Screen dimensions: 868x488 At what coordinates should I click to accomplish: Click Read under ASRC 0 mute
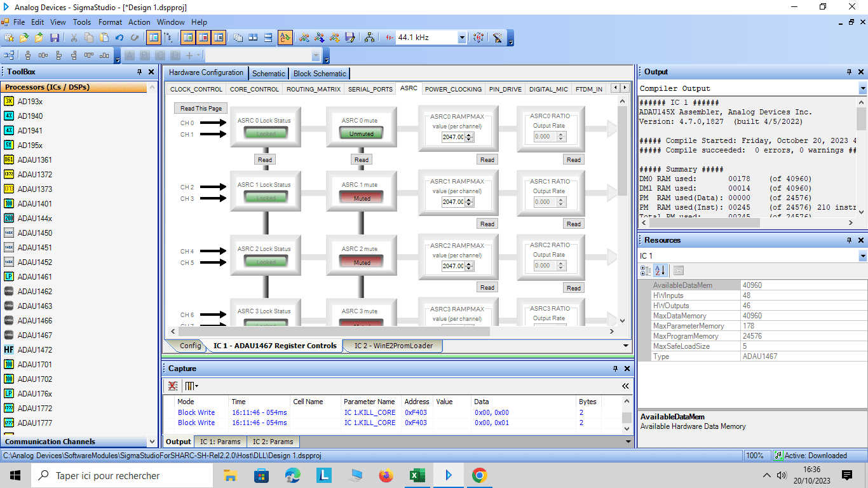(361, 159)
